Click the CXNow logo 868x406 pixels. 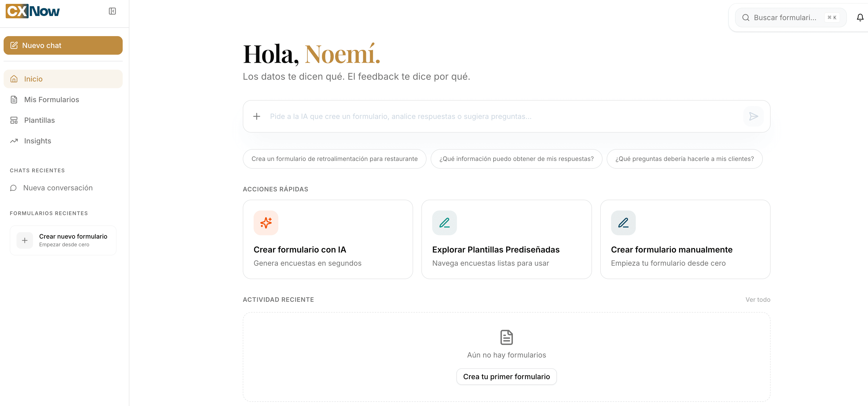(x=32, y=11)
